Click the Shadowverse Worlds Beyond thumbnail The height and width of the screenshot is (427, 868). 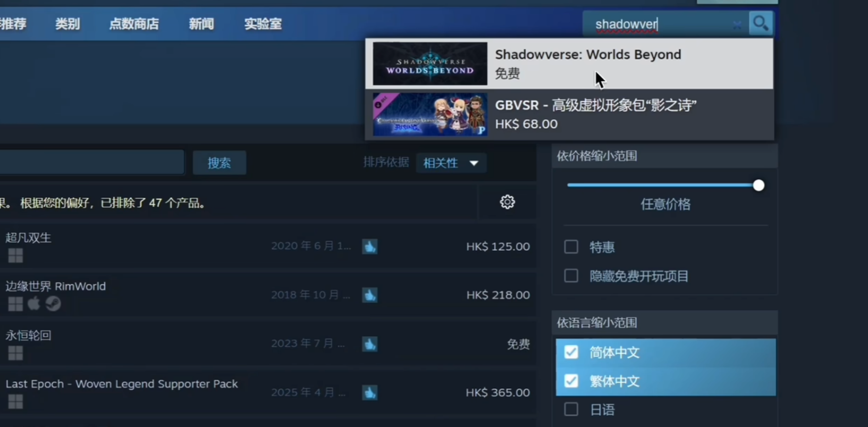tap(429, 64)
